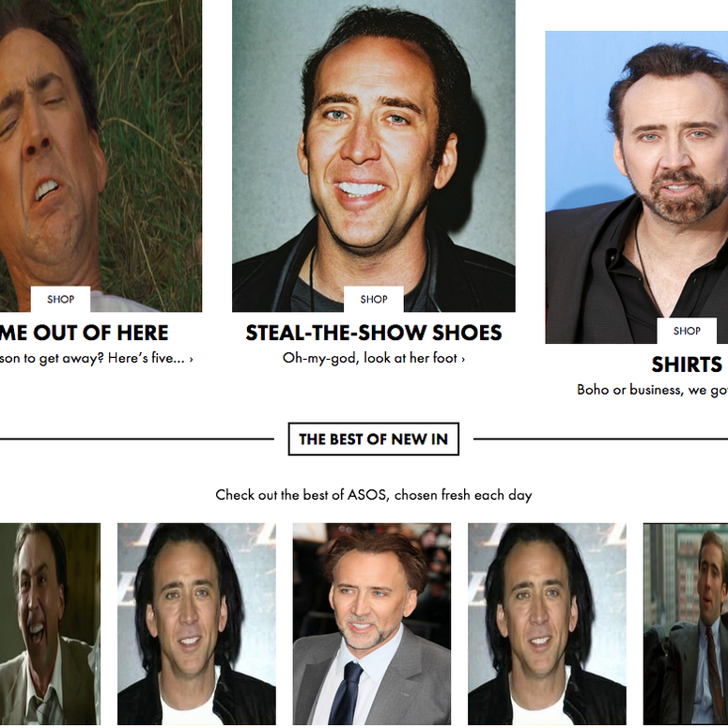Click SHOP button on man-lying-in-grass image
Image resolution: width=728 pixels, height=728 pixels.
point(60,299)
